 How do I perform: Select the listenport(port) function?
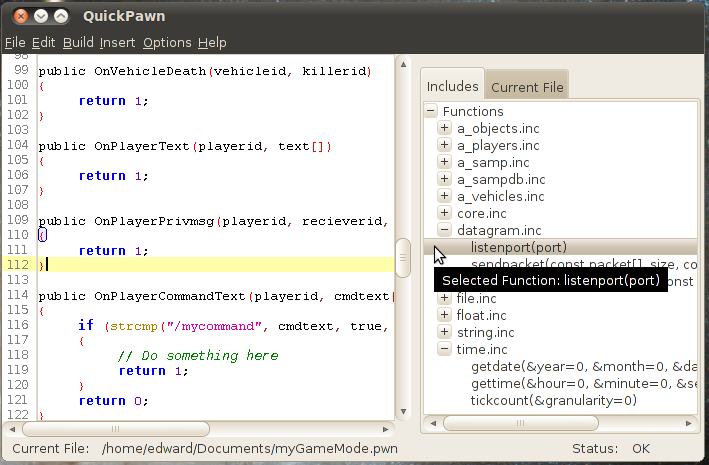click(x=518, y=248)
